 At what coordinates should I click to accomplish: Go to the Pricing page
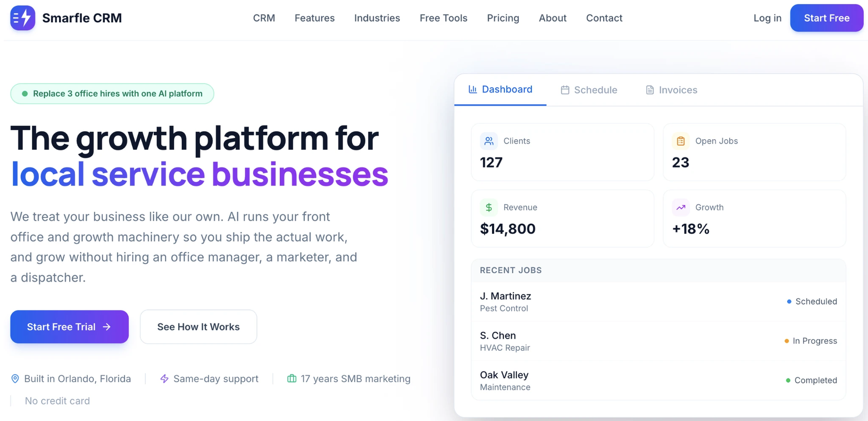click(x=503, y=18)
